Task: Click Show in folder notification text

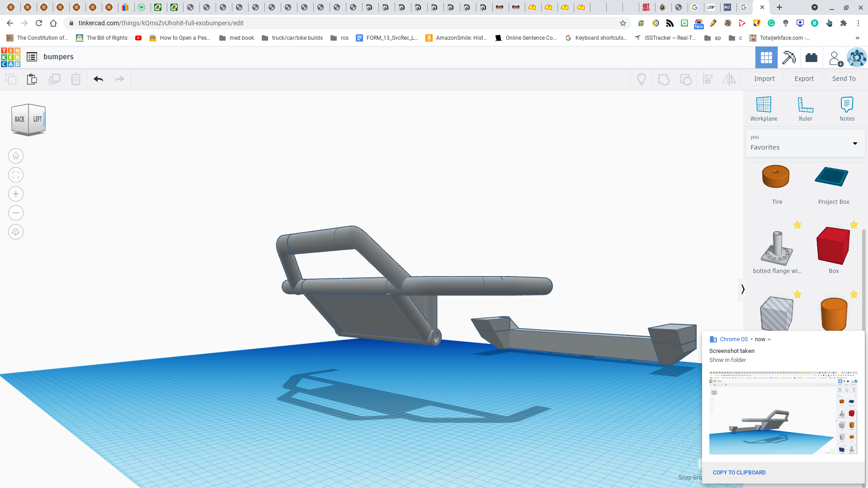Action: click(x=727, y=360)
